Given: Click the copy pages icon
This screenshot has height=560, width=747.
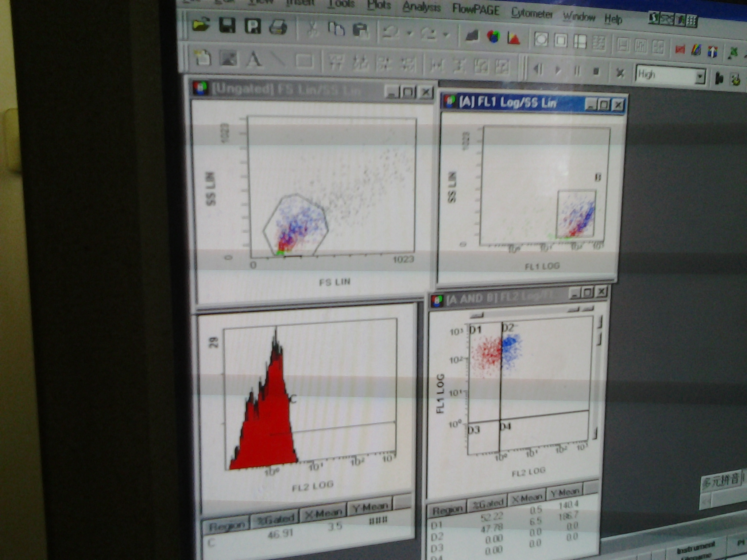Looking at the screenshot, I should (336, 29).
